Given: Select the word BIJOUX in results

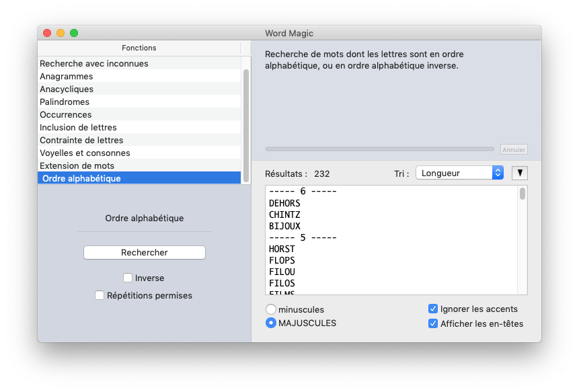Looking at the screenshot, I should point(284,227).
